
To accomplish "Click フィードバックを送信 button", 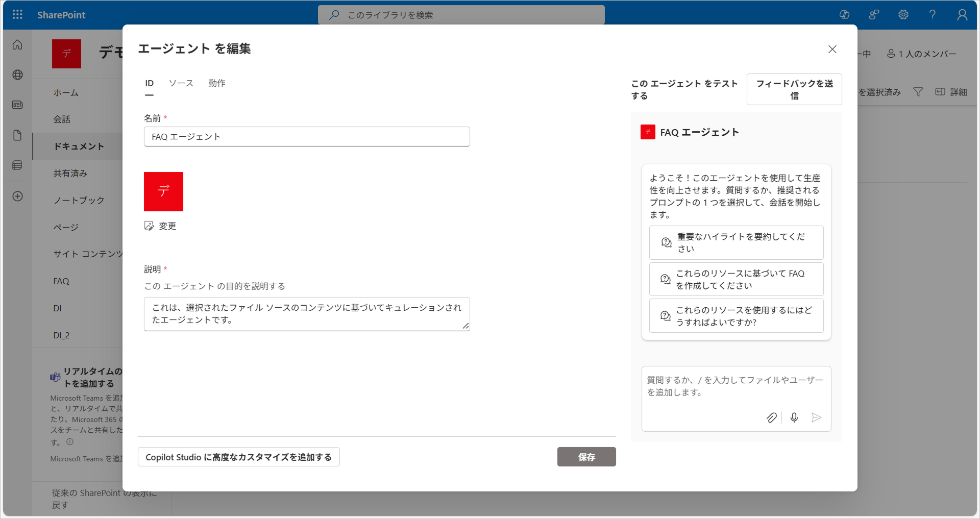I will click(x=794, y=89).
